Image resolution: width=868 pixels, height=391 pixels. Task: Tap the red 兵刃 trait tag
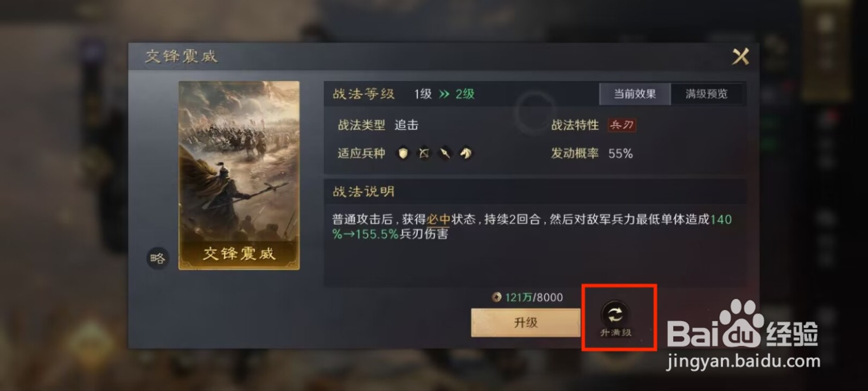click(x=622, y=125)
